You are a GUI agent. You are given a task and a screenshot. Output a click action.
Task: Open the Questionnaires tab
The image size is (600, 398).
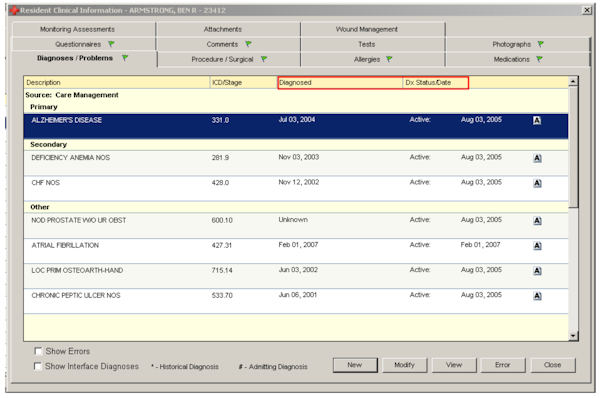click(84, 44)
